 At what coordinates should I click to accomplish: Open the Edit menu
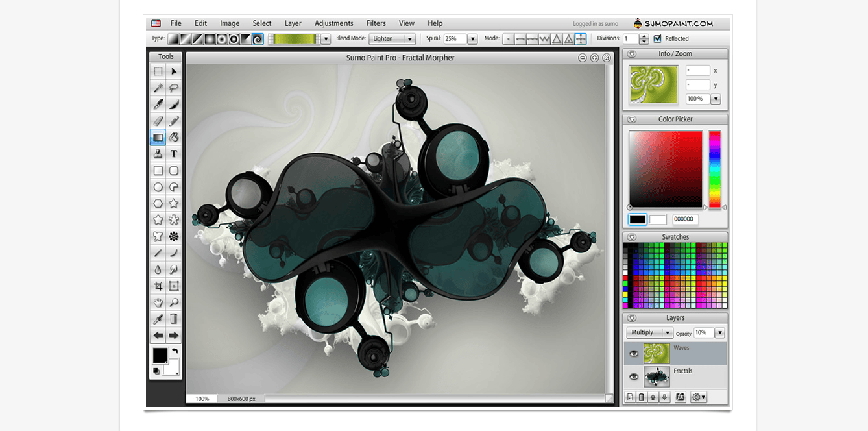(x=201, y=23)
